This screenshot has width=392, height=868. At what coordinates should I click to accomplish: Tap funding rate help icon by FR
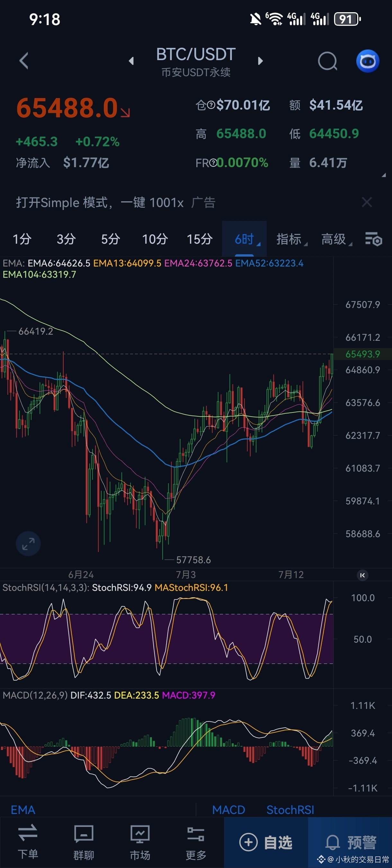point(213,163)
